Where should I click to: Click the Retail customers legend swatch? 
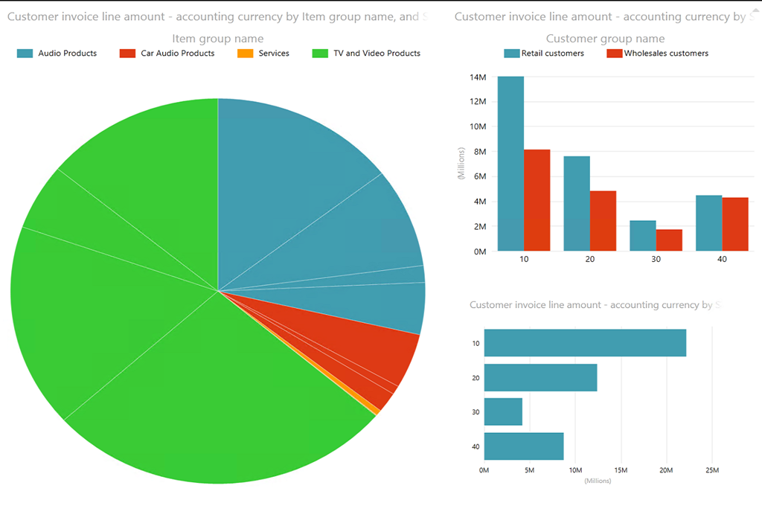[x=511, y=54]
